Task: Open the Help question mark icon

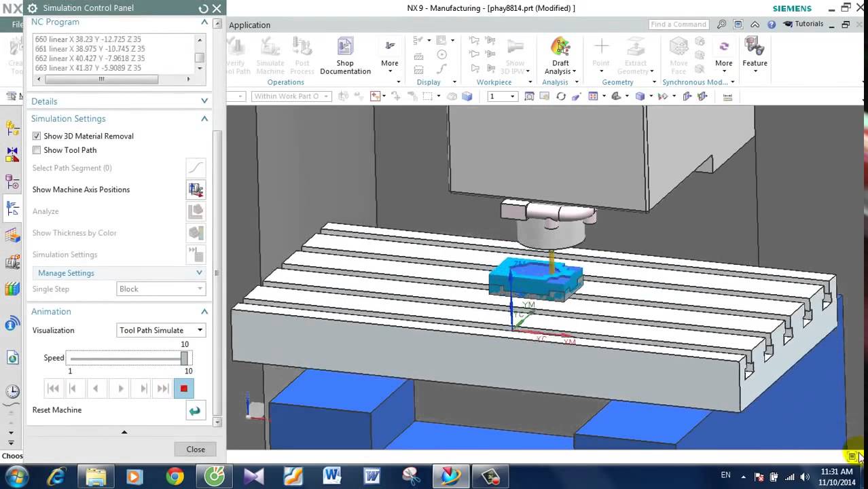Action: click(x=772, y=24)
